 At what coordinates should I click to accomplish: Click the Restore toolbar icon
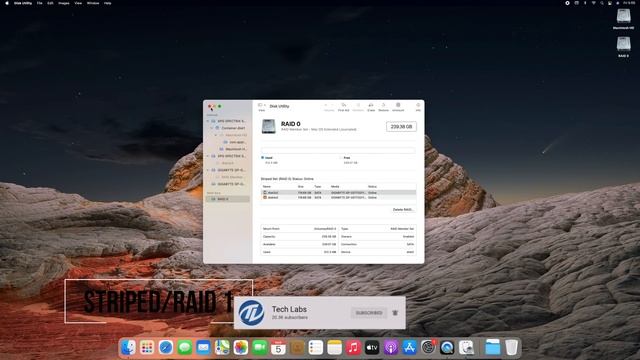click(x=383, y=107)
